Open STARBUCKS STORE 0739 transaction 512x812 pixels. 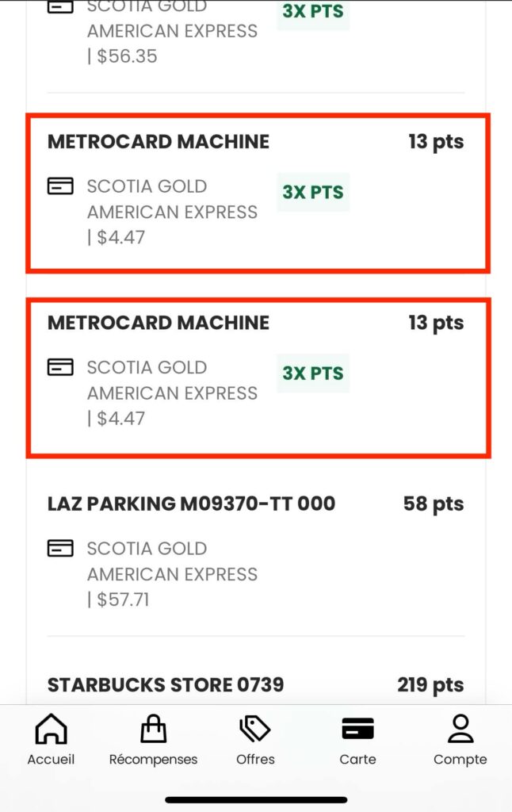166,684
